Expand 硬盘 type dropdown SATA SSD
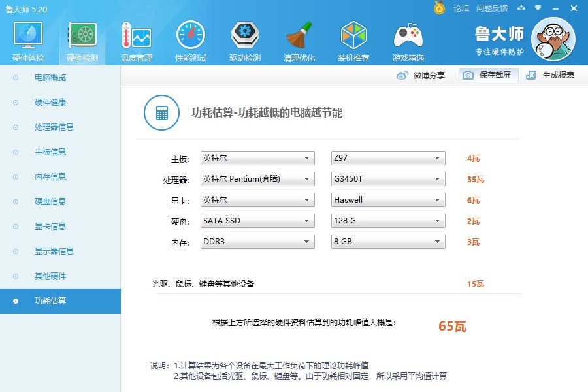This screenshot has height=392, width=588. pyautogui.click(x=257, y=221)
